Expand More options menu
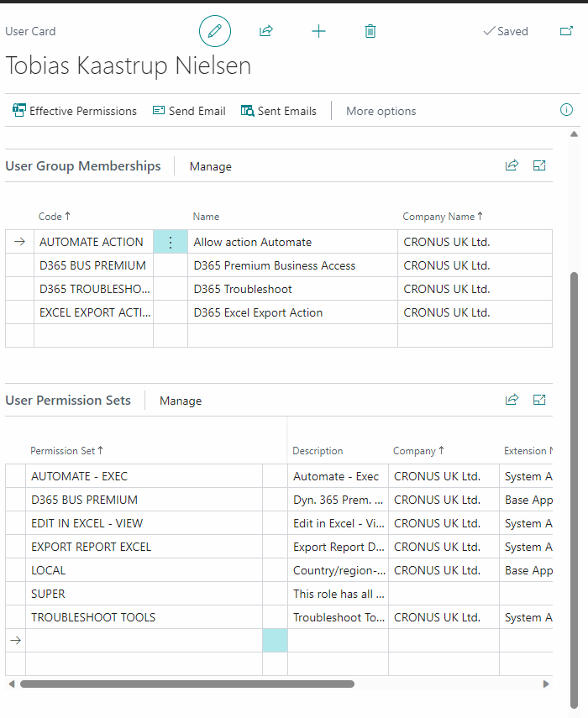This screenshot has height=718, width=588. point(381,111)
